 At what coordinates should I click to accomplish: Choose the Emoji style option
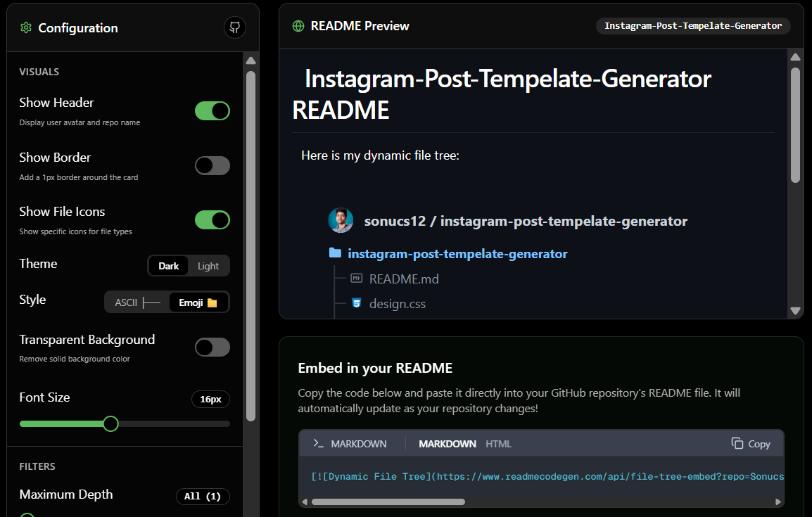pyautogui.click(x=198, y=302)
